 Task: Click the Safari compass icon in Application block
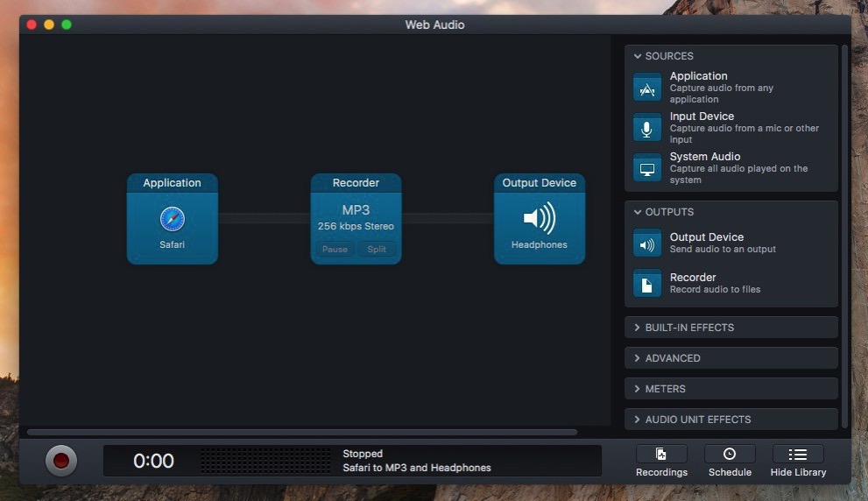pyautogui.click(x=172, y=219)
